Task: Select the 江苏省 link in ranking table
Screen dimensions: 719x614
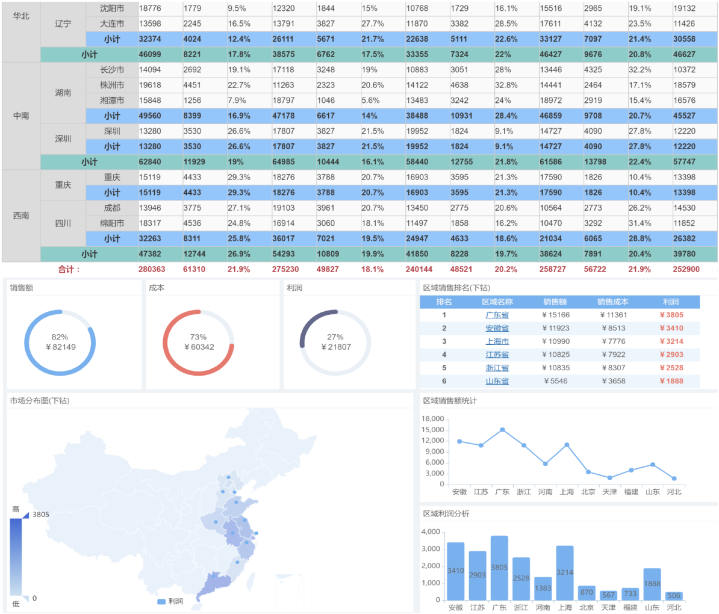Action: pos(496,355)
